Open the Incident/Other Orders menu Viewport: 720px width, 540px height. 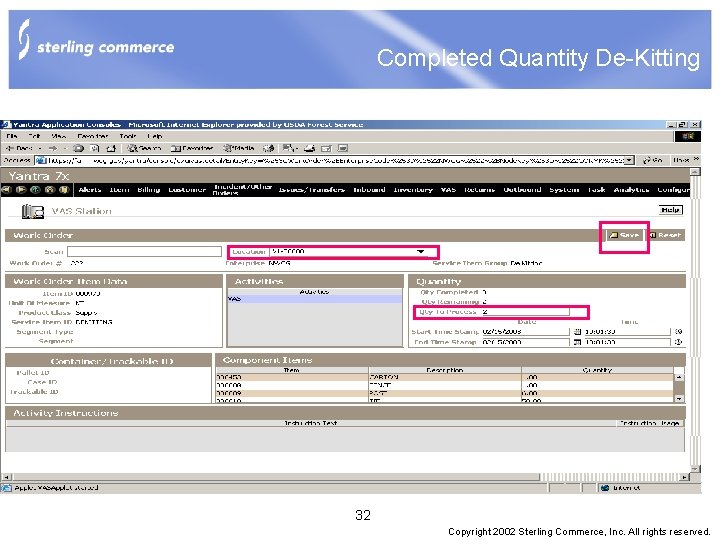(x=243, y=190)
